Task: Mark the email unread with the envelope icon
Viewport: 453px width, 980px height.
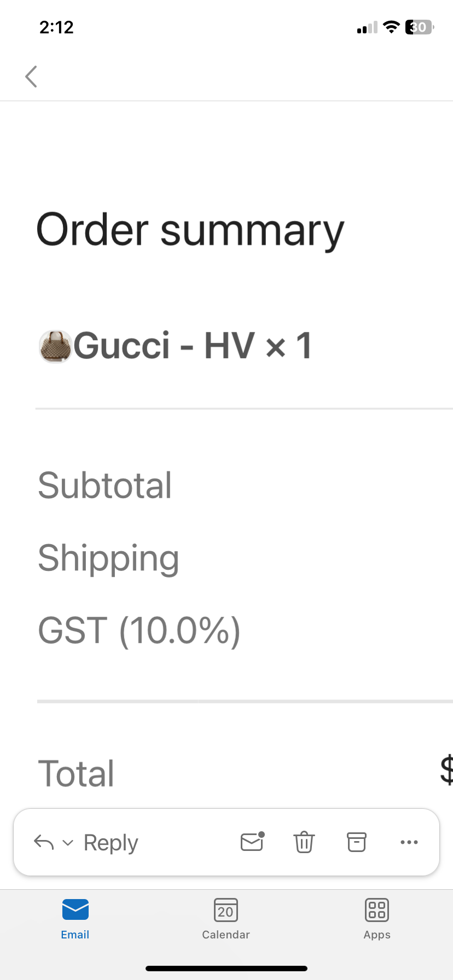Action: coord(251,842)
